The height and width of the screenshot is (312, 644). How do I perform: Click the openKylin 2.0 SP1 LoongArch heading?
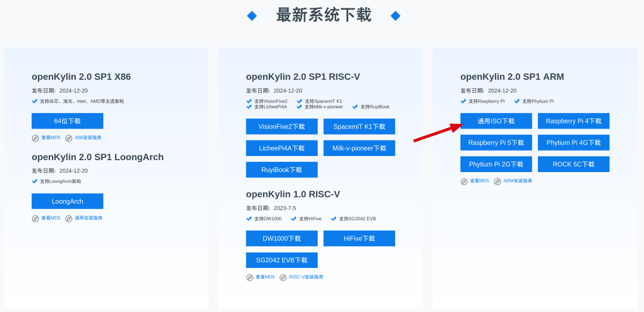(98, 157)
